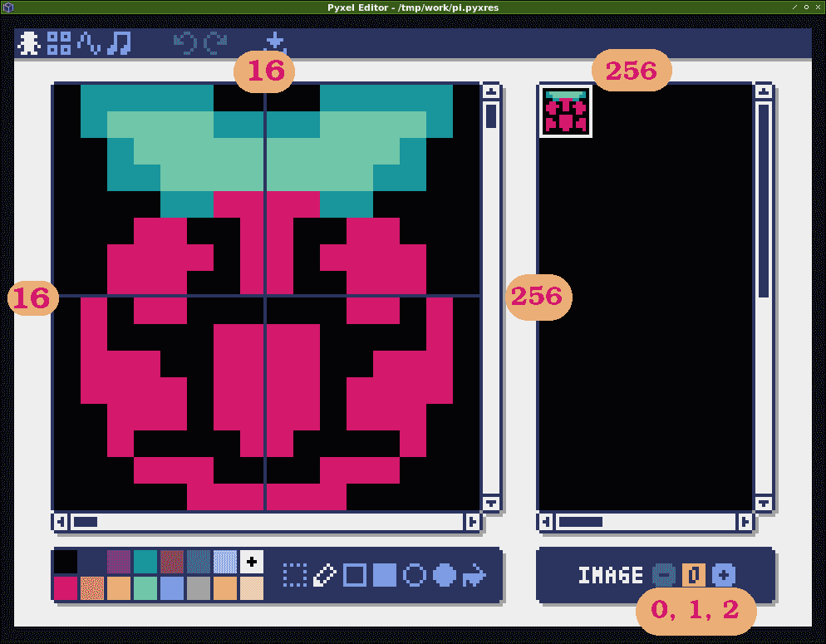Click the canvas scroll-left arrow
This screenshot has width=826, height=644.
click(60, 522)
